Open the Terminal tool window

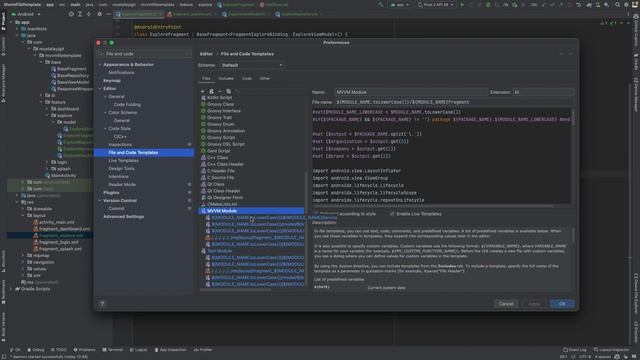point(112,350)
